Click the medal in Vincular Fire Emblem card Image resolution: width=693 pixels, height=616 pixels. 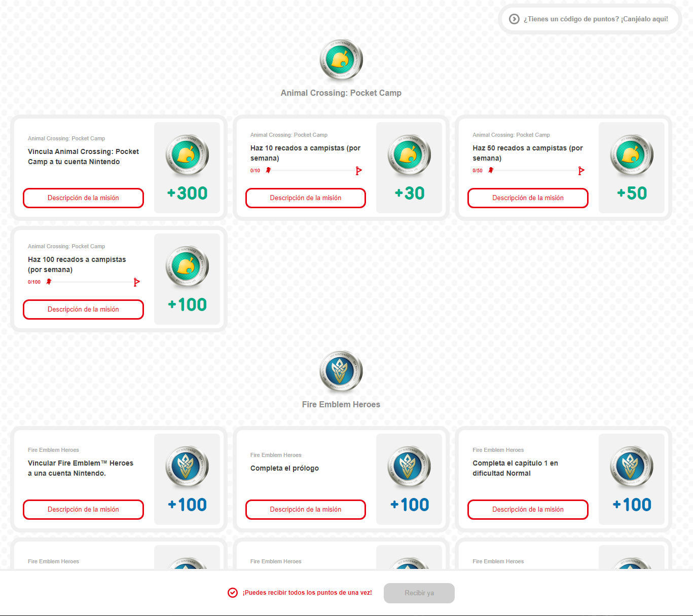pos(187,467)
